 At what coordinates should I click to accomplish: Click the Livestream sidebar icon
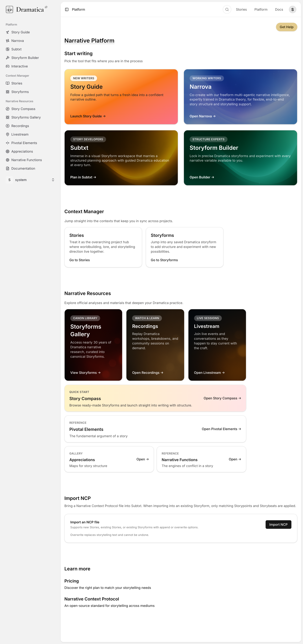pos(7,134)
